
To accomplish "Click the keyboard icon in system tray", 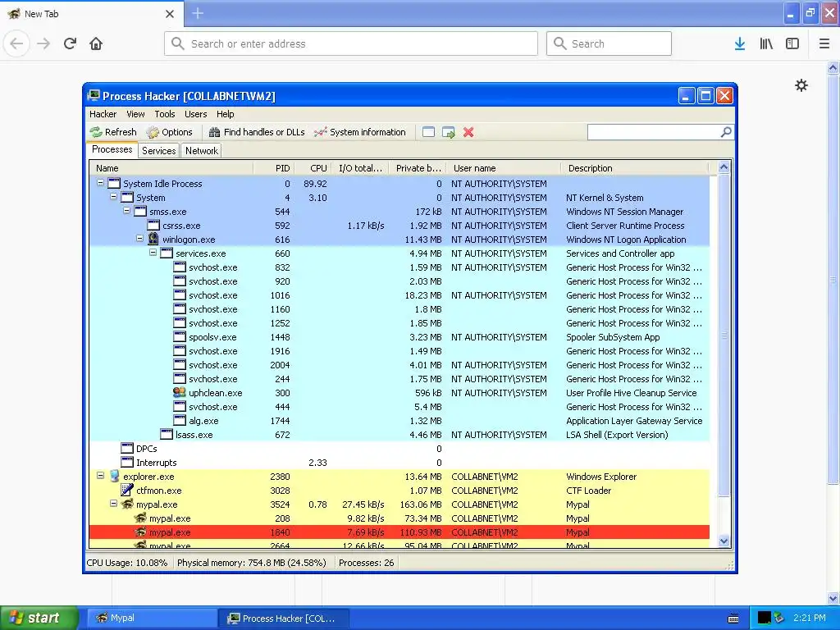I will pyautogui.click(x=733, y=619).
